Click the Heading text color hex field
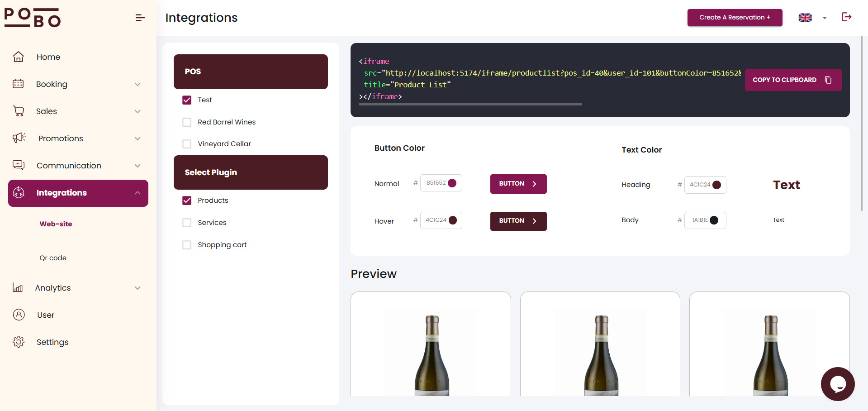 coord(700,185)
